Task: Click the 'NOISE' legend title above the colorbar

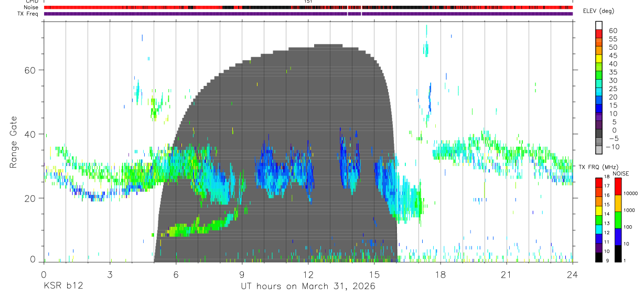Action: click(x=620, y=173)
